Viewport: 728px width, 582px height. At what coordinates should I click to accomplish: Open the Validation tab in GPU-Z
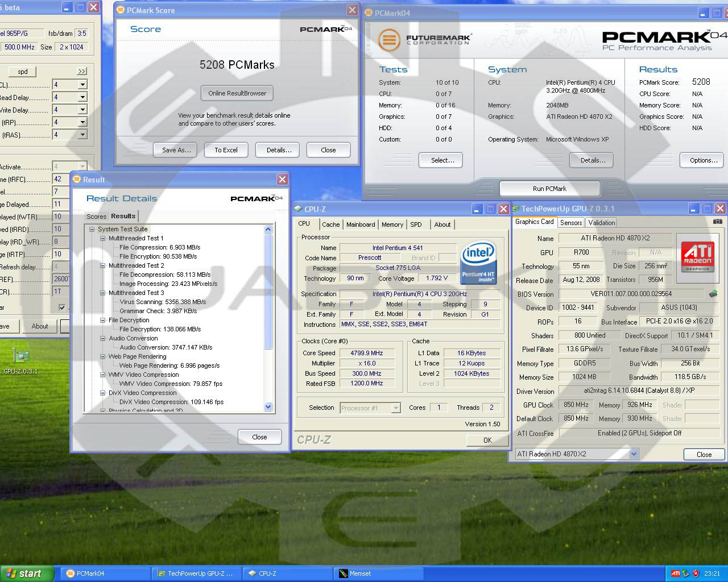pos(601,223)
